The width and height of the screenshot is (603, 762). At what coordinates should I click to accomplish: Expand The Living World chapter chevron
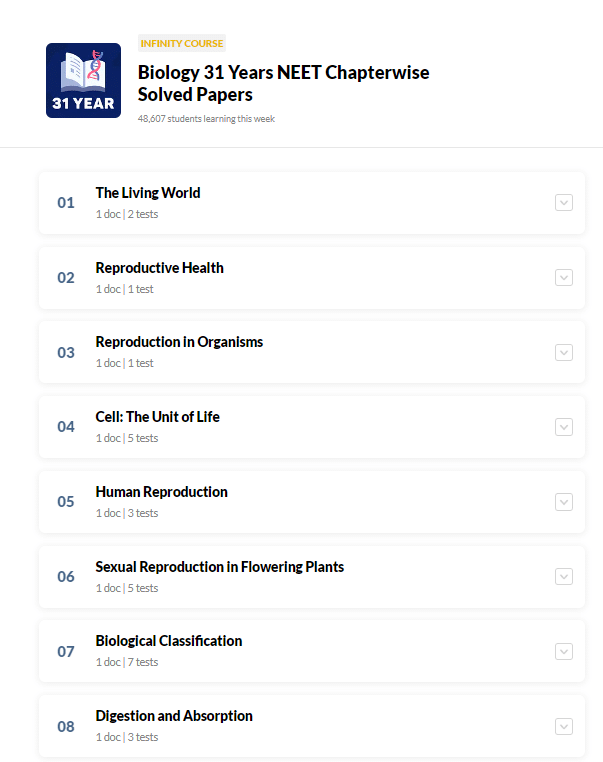[x=564, y=203]
